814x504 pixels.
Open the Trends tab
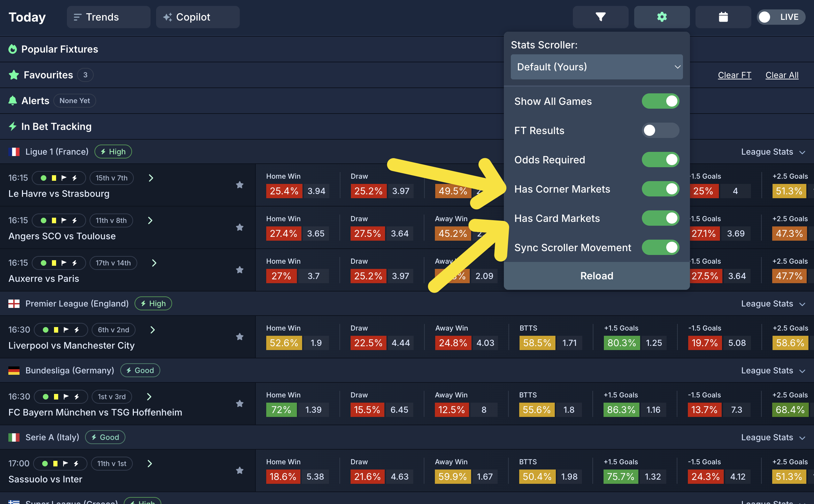click(108, 17)
